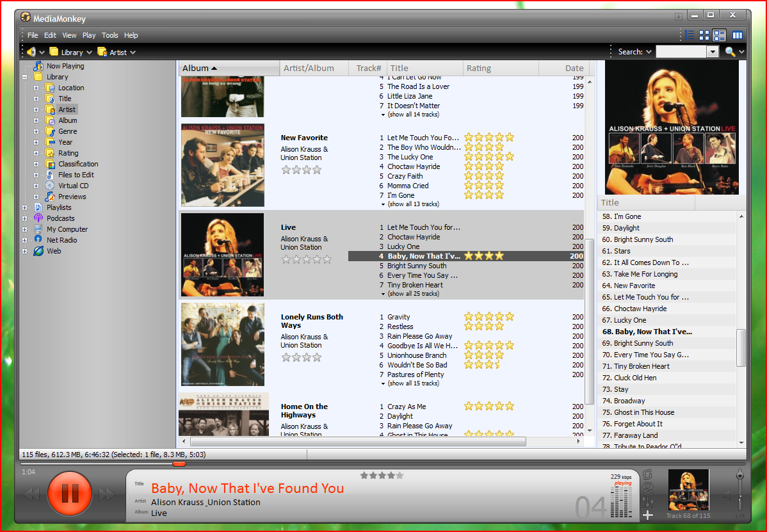The width and height of the screenshot is (767, 532).
Task: Open the equalizer settings icon
Action: point(648,501)
